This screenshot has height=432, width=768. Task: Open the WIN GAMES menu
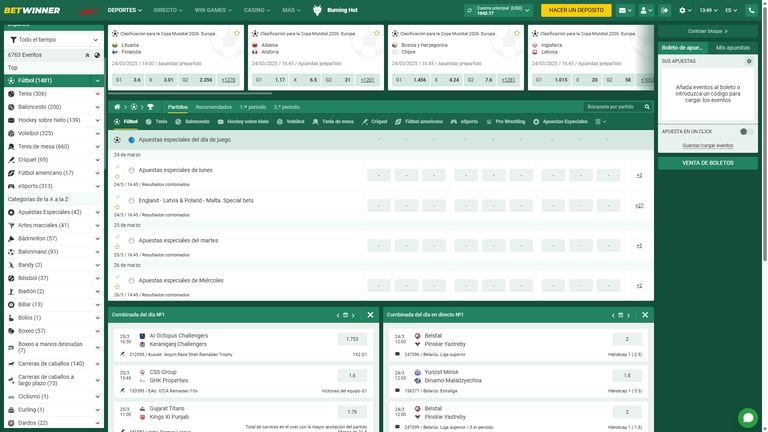[213, 10]
